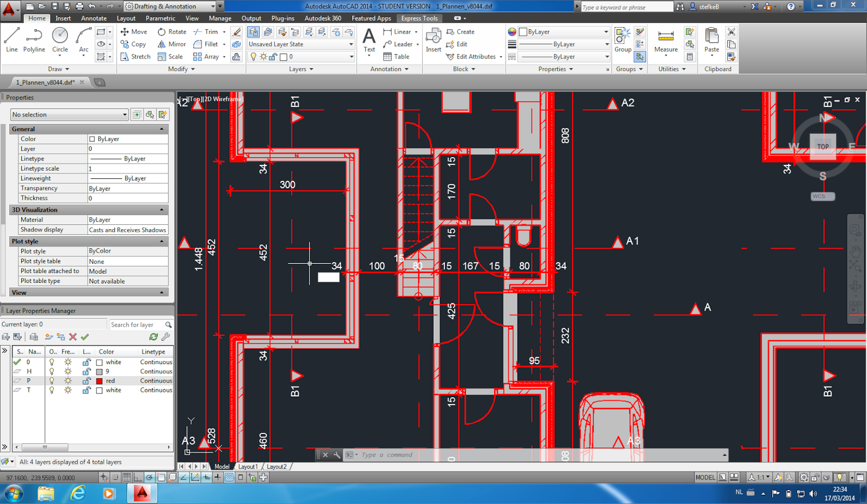Open the Layout1 tab

(248, 466)
